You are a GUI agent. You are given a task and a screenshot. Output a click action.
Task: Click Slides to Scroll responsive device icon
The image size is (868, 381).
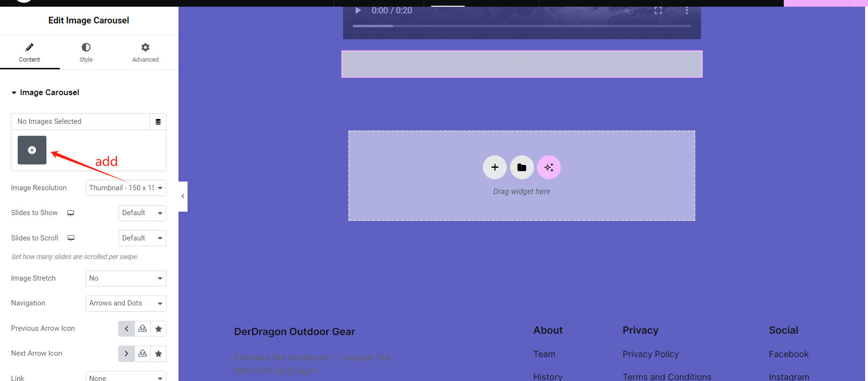71,238
